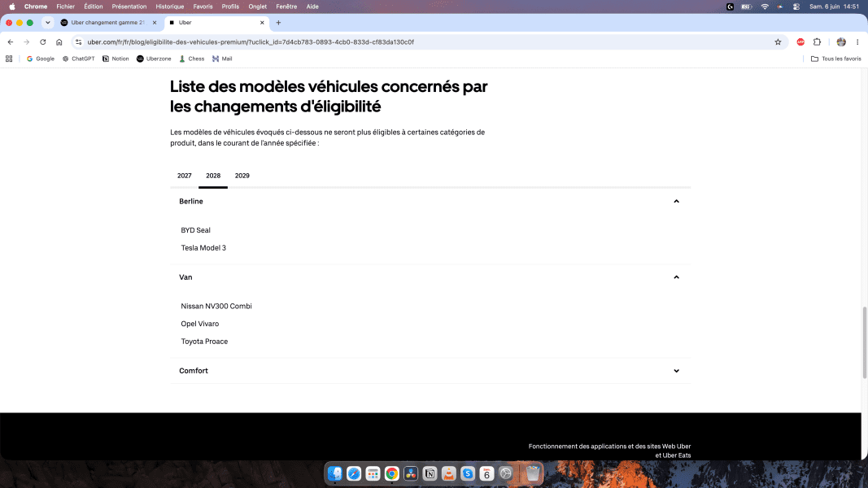Open Chrome's three-dot menu
Image resolution: width=868 pixels, height=488 pixels.
pos(857,42)
